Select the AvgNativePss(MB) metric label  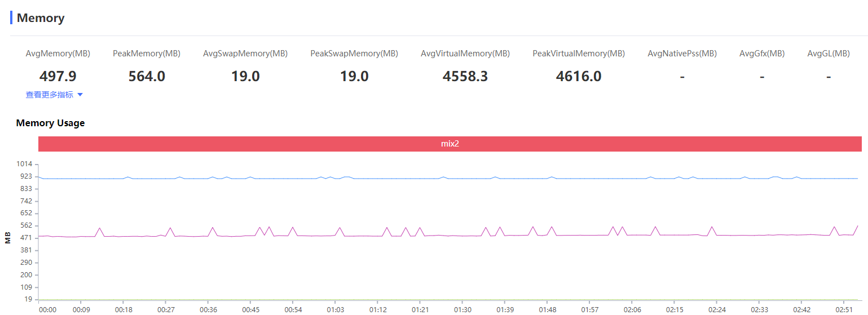[x=682, y=54]
